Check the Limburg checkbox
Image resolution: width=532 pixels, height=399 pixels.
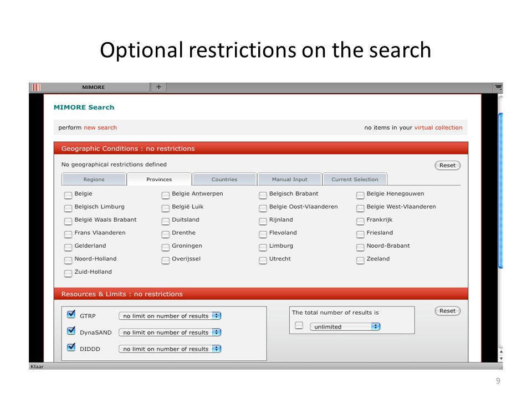pyautogui.click(x=263, y=247)
